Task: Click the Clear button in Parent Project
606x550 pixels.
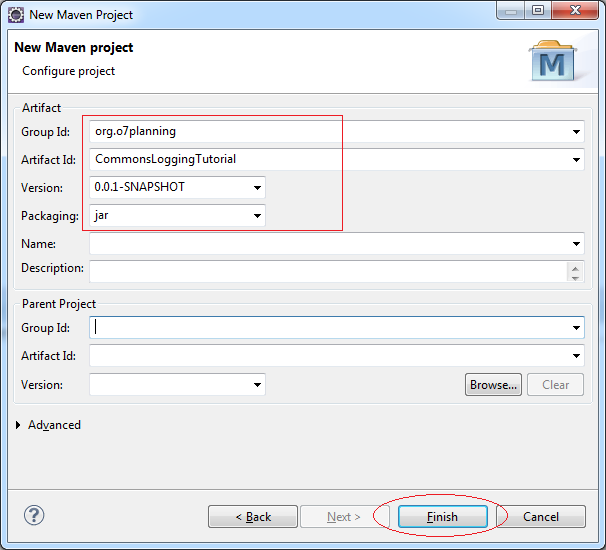Action: [555, 385]
